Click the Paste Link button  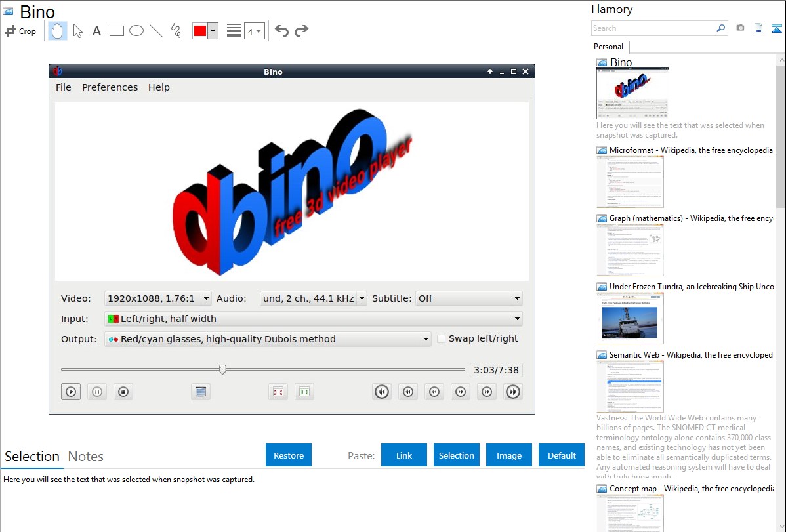pyautogui.click(x=404, y=455)
